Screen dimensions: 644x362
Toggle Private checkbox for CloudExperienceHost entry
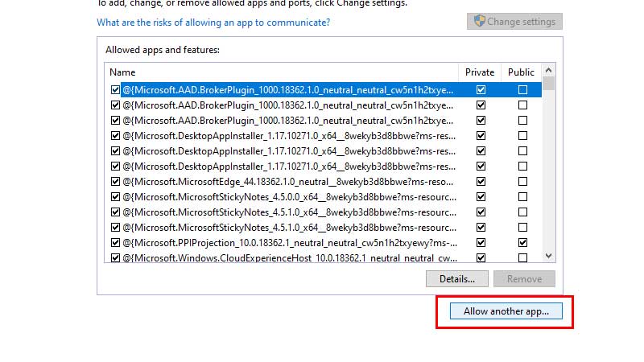pos(481,257)
